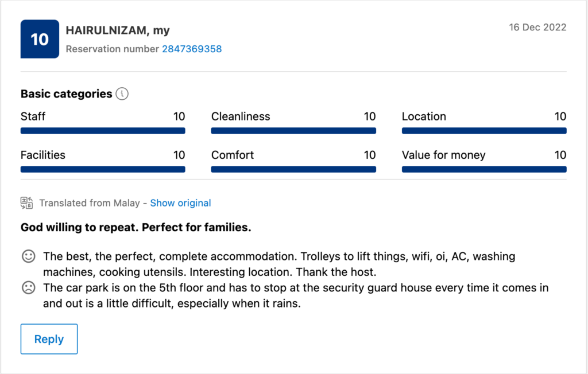The image size is (588, 374).
Task: Click the review title about families
Action: pos(136,228)
